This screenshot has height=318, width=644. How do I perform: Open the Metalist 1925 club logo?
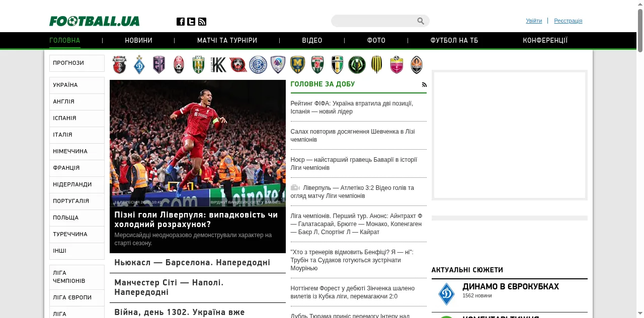pyautogui.click(x=298, y=65)
